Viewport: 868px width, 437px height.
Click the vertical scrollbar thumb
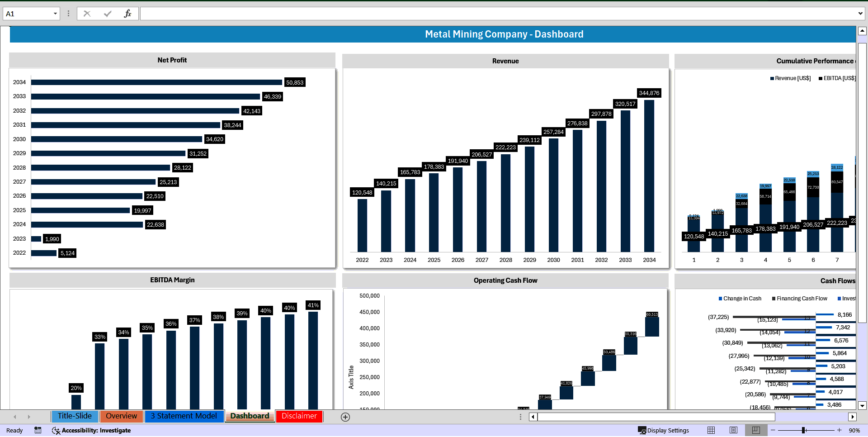click(862, 182)
